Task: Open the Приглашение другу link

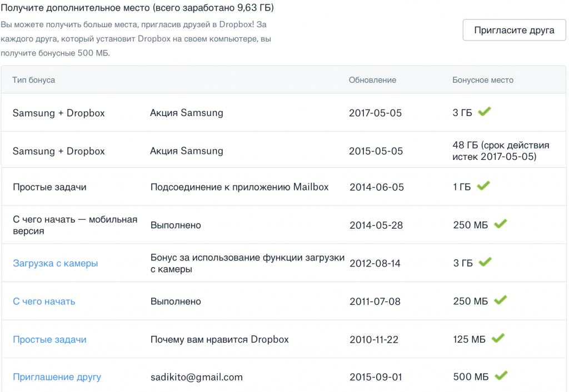Action: click(x=57, y=377)
